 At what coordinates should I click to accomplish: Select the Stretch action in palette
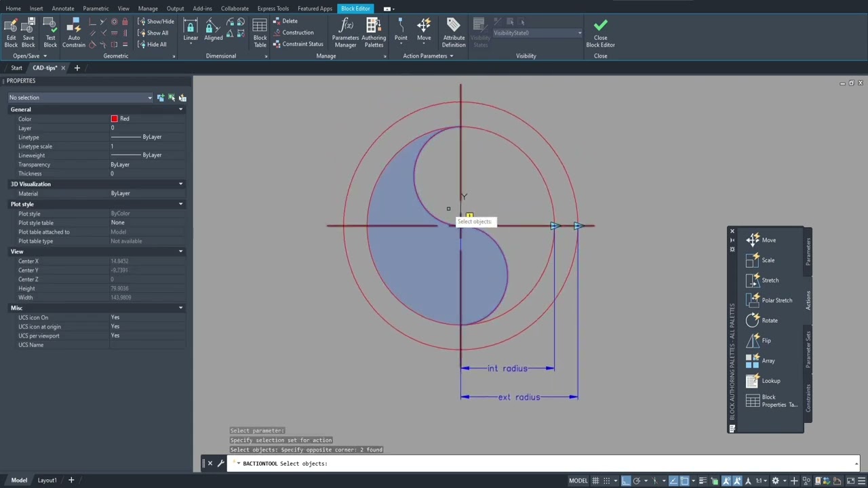762,280
